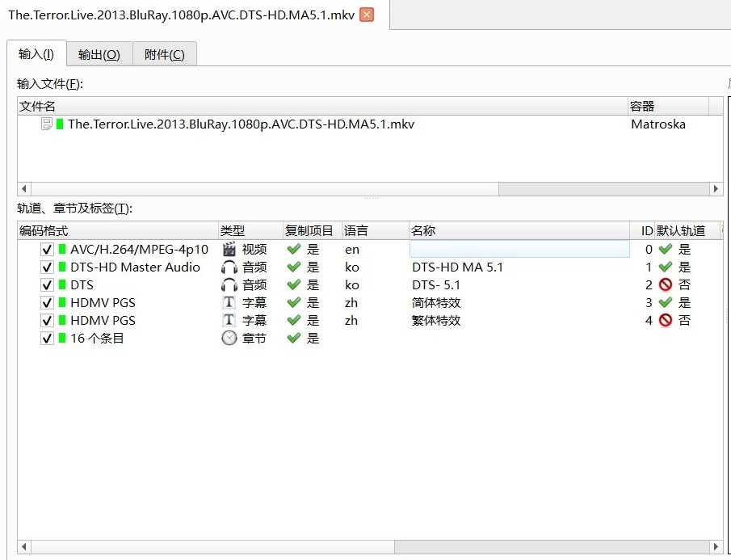The image size is (731, 560).
Task: Click the zh language cell of the 简体特效 subtitle
Action: tap(351, 303)
